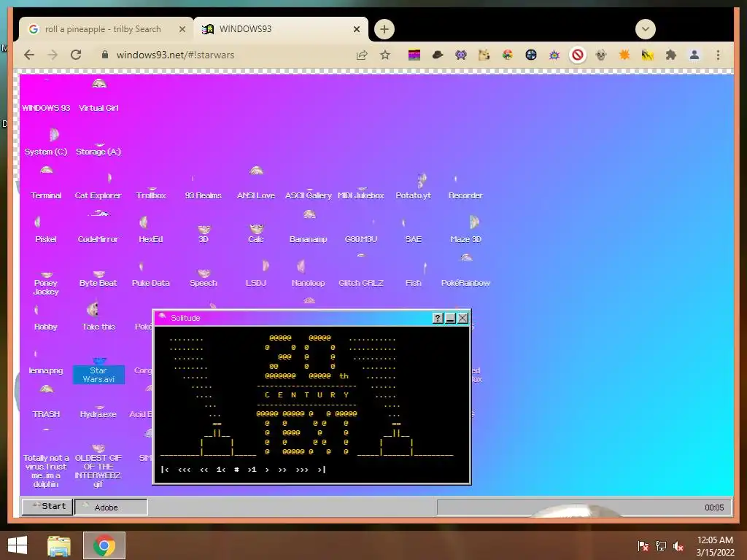Step back one frame with '1<'

[220, 470]
